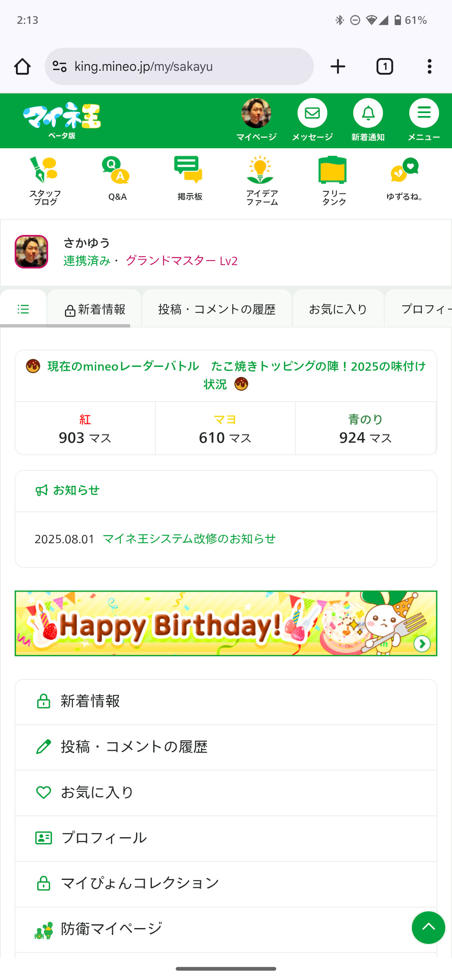Open the マイぴょんコレクション list item
Image resolution: width=452 pixels, height=980 pixels.
pyautogui.click(x=140, y=883)
